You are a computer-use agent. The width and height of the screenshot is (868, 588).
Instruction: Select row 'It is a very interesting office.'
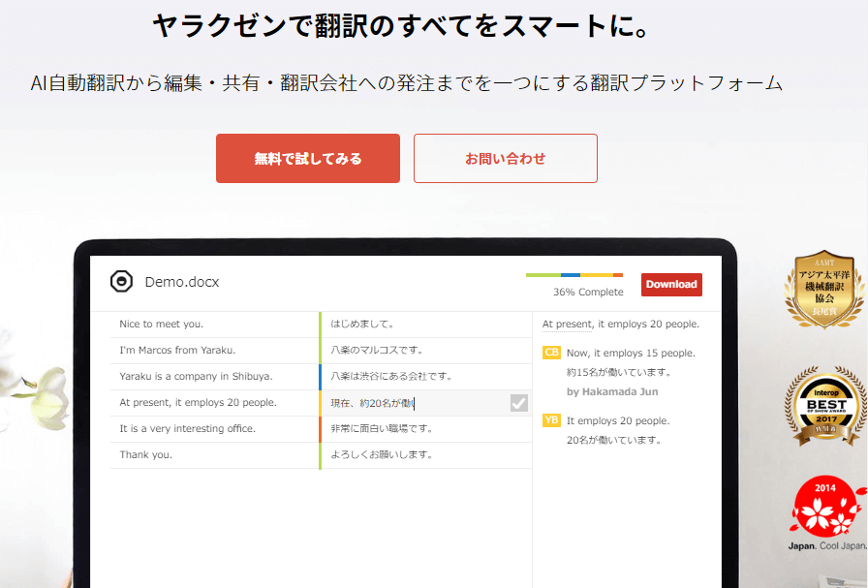215,428
